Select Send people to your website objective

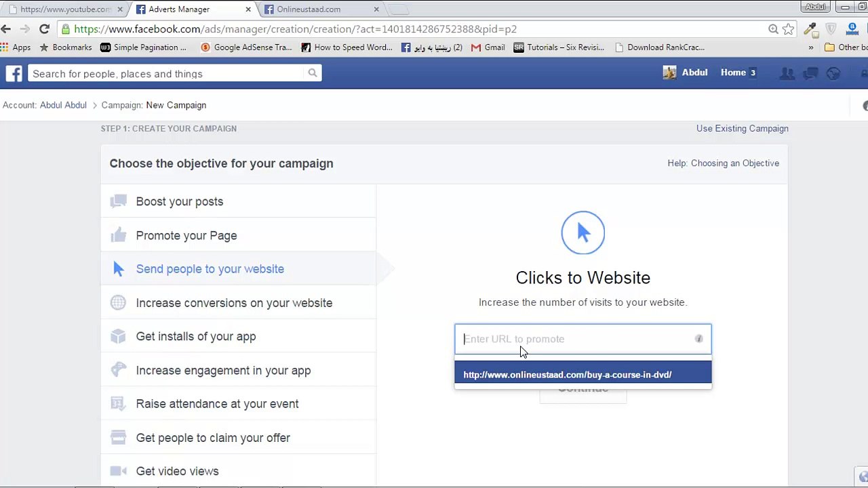[238, 269]
